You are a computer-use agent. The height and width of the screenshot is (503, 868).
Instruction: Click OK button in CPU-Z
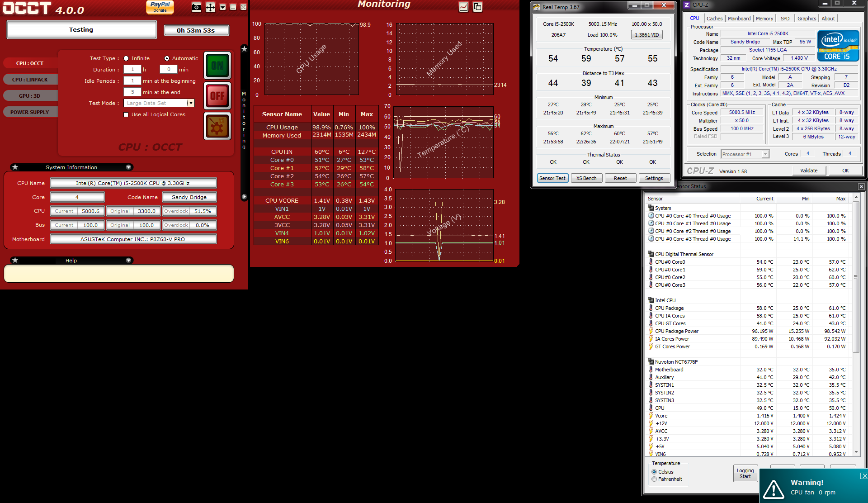click(x=845, y=171)
